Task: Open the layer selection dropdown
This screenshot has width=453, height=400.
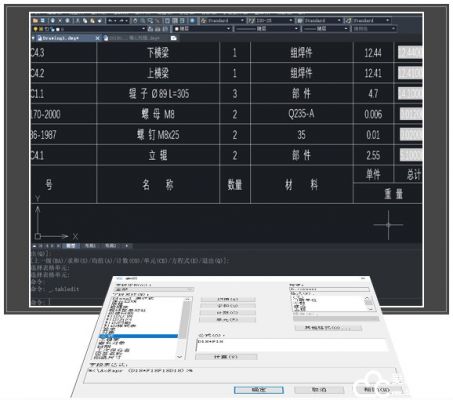Action: click(x=90, y=29)
